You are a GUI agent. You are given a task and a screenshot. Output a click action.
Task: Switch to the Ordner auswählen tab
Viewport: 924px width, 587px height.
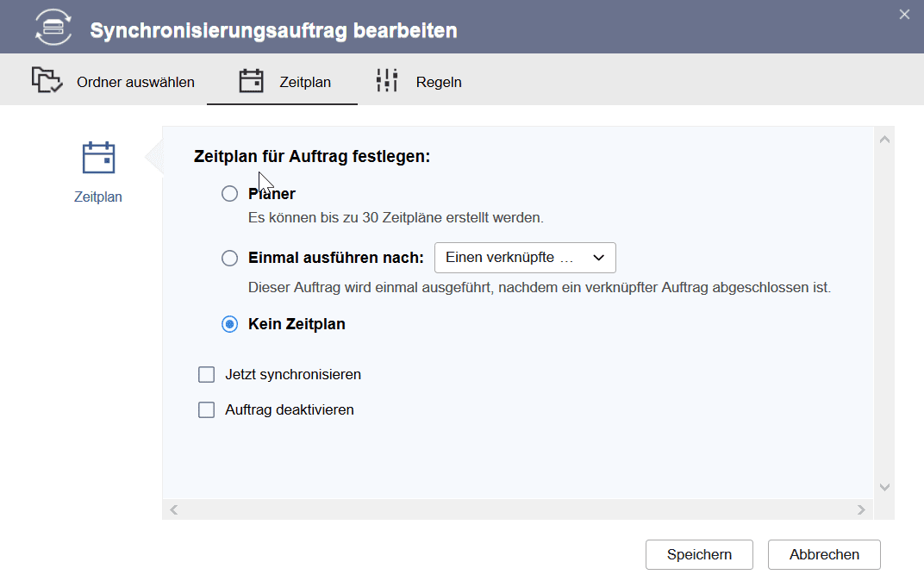(135, 82)
